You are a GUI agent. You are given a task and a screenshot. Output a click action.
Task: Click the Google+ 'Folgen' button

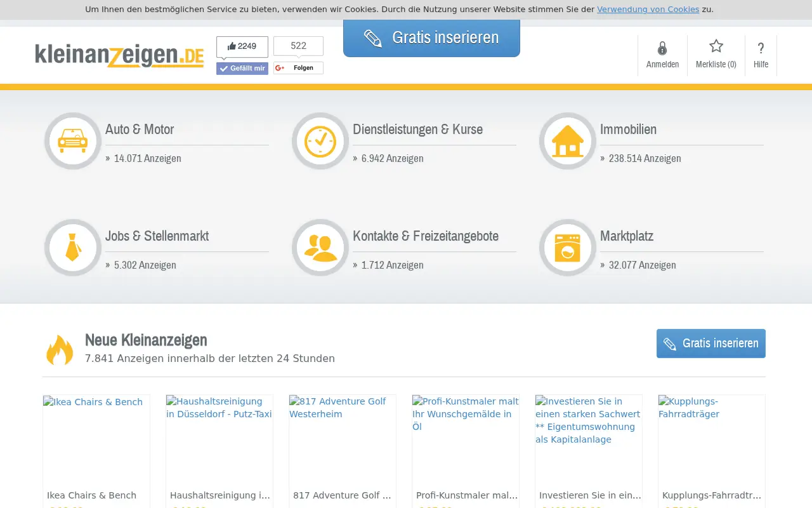click(298, 68)
